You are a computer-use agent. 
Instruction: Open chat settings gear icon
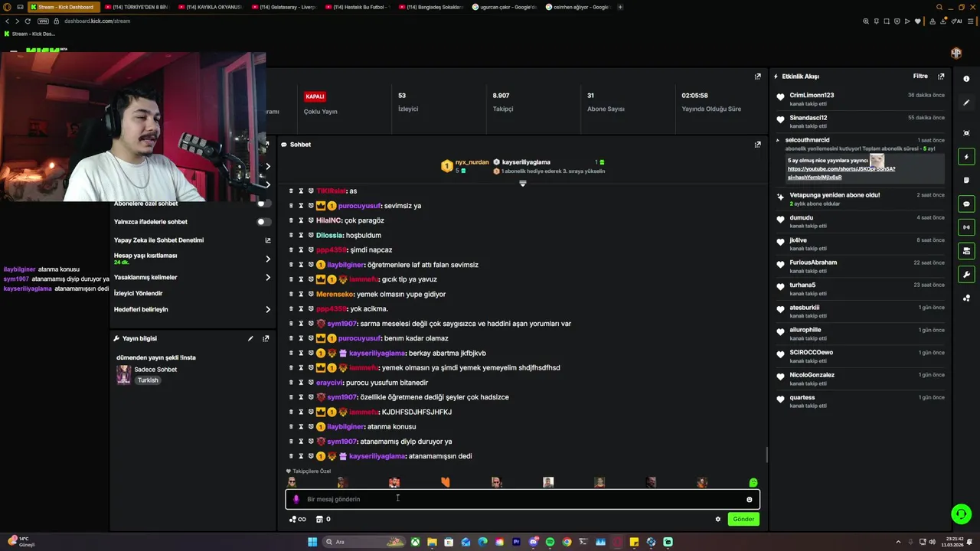pos(717,519)
